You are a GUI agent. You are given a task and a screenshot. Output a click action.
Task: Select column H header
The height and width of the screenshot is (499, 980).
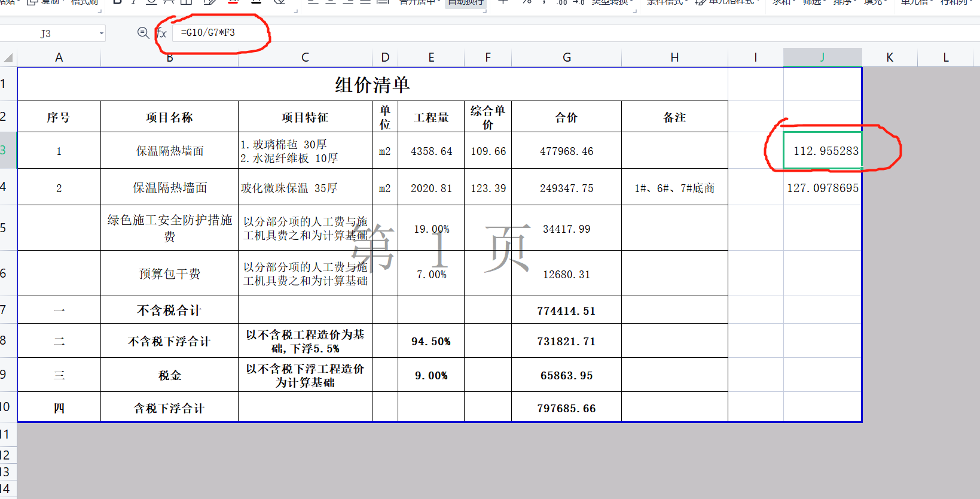point(674,57)
